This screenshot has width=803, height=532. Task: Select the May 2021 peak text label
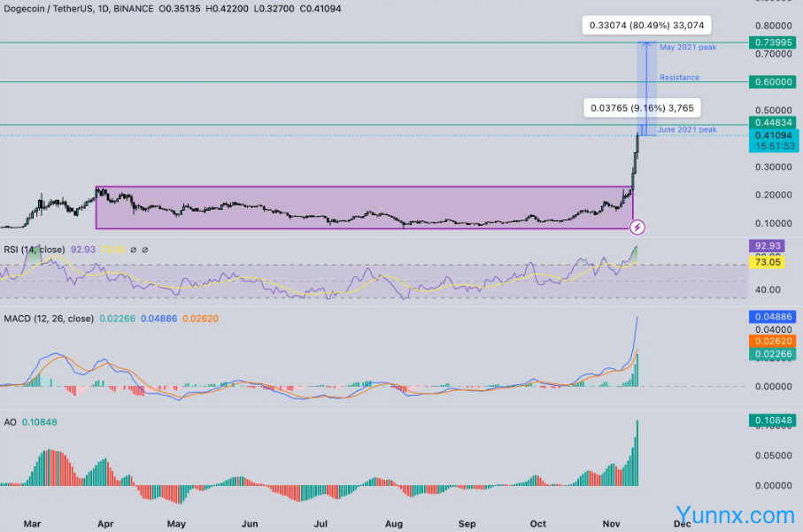tap(688, 47)
